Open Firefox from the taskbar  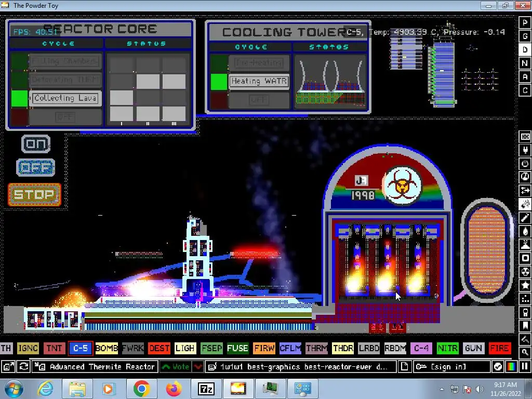click(174, 389)
